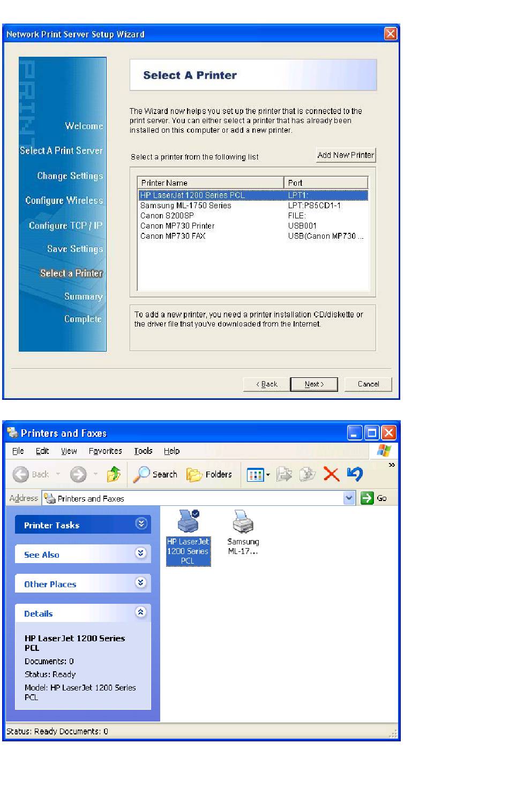
Task: Click the Configure Wireless step
Action: point(64,201)
